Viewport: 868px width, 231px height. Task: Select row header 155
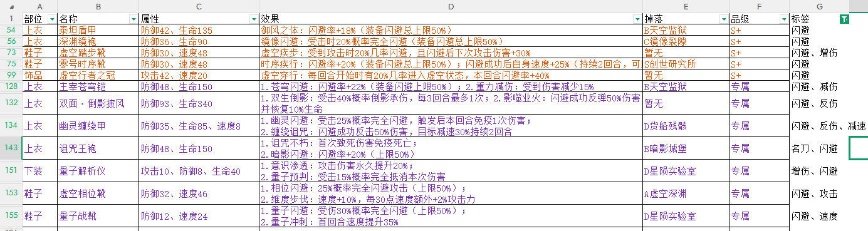[x=11, y=216]
